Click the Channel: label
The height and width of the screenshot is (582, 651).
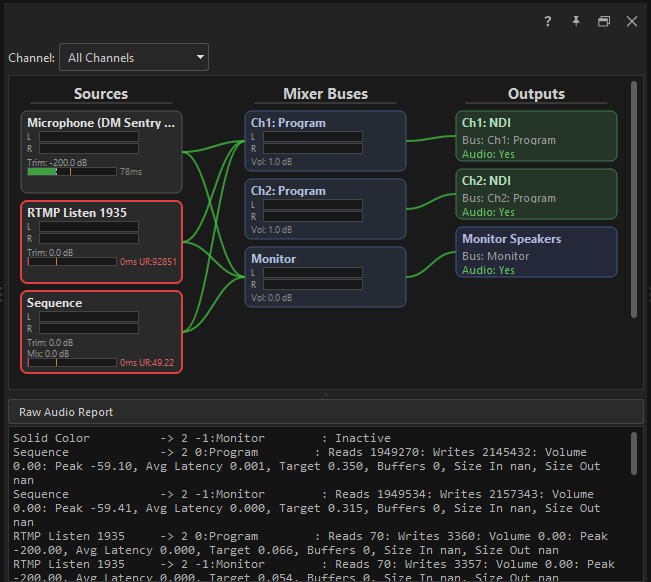(32, 57)
